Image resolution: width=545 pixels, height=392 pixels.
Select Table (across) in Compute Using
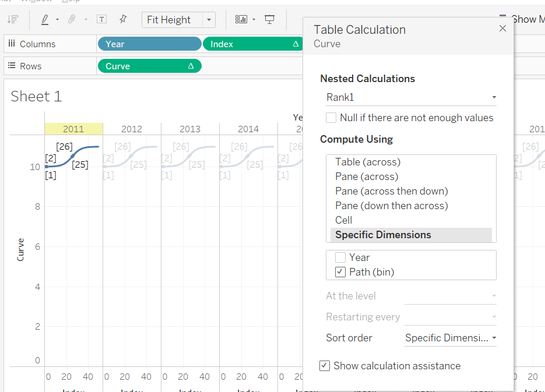pyautogui.click(x=368, y=162)
